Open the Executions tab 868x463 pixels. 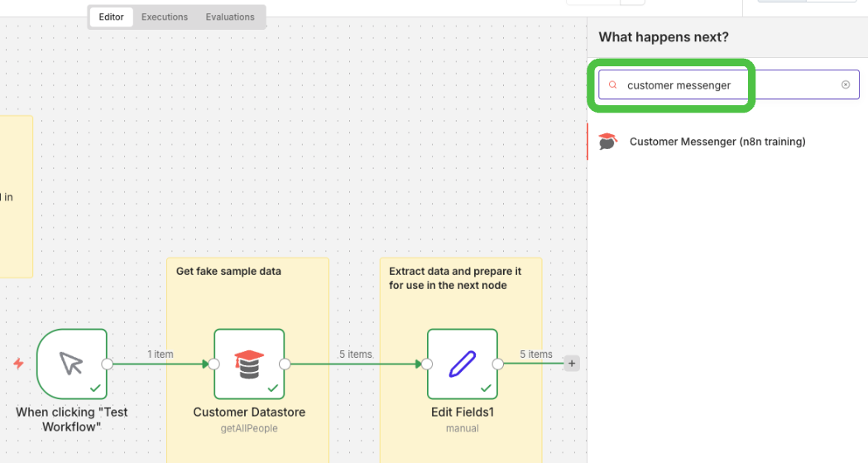[x=165, y=17]
